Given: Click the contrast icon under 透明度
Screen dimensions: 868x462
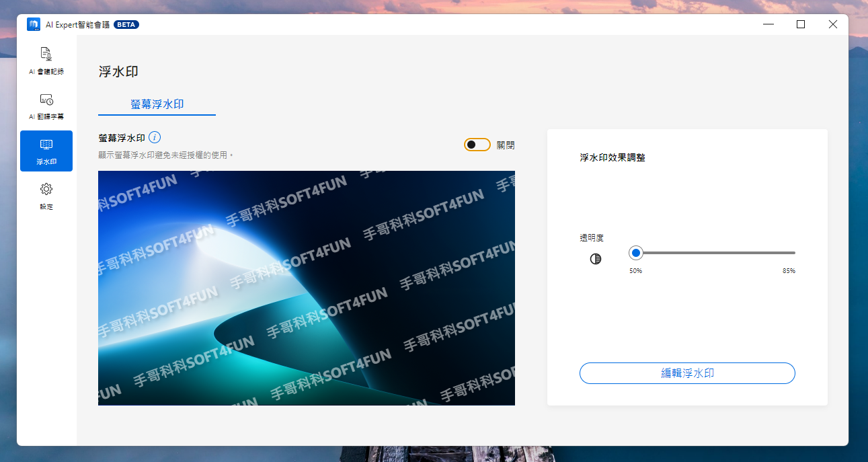Looking at the screenshot, I should pyautogui.click(x=595, y=259).
